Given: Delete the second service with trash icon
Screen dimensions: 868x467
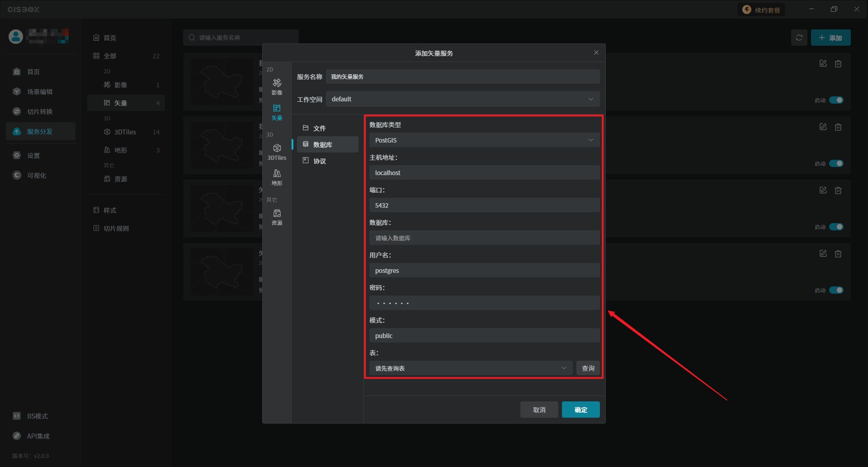Looking at the screenshot, I should (838, 127).
